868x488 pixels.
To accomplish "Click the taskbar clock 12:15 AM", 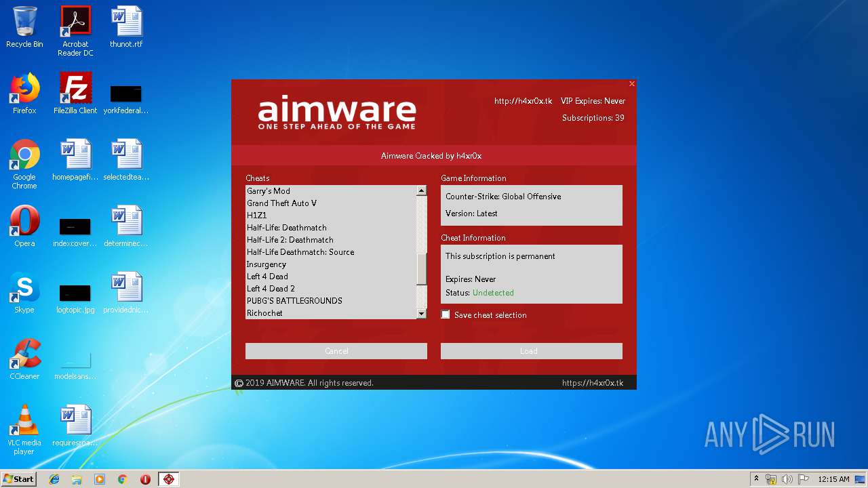I will (833, 479).
